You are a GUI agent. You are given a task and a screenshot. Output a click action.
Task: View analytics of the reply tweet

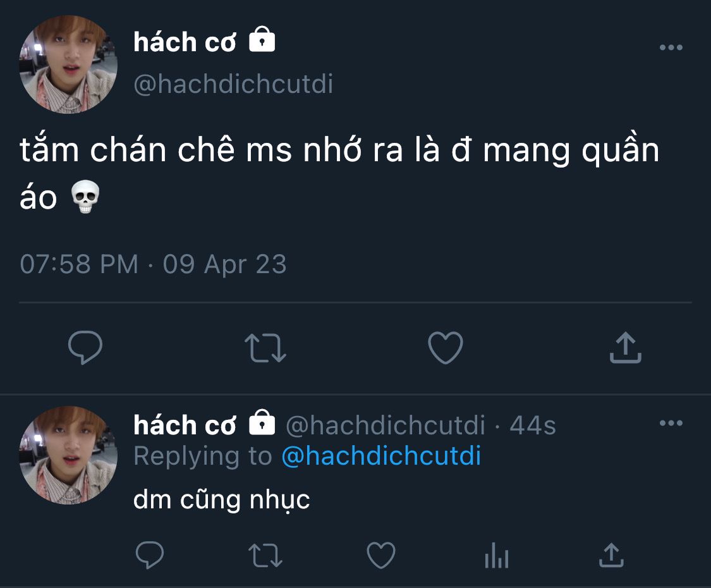(x=497, y=555)
